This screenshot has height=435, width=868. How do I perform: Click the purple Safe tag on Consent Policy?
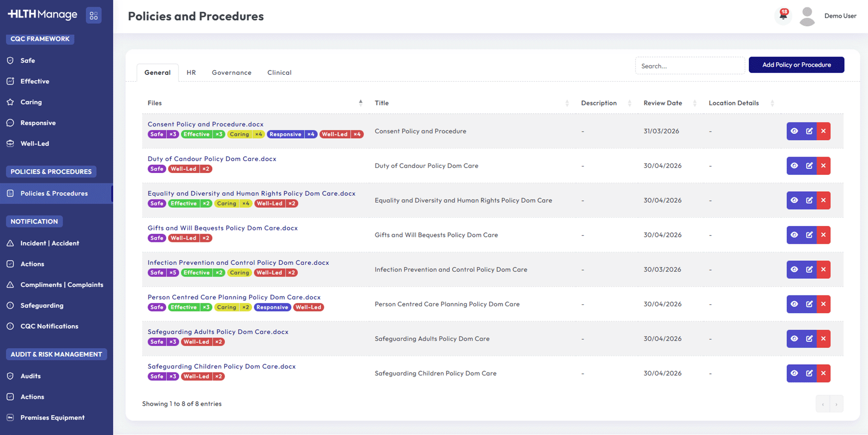point(157,134)
